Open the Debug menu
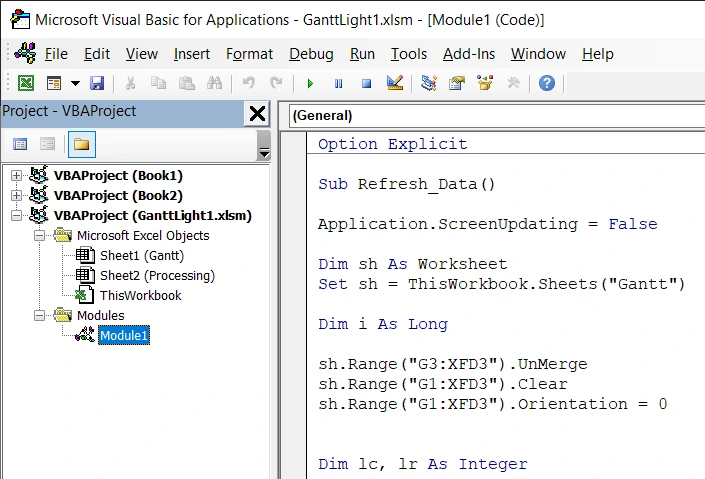Screen dimensions: 705x479 (x=311, y=54)
